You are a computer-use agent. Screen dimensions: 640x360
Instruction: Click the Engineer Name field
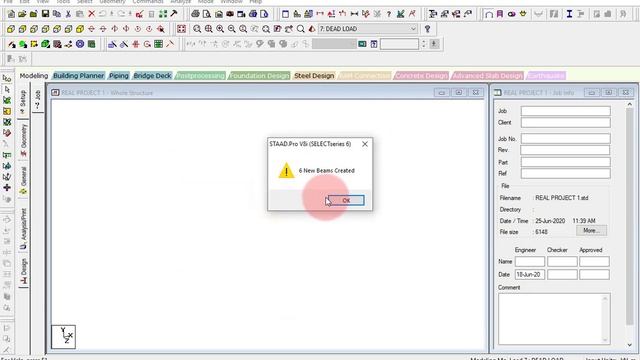tap(529, 262)
